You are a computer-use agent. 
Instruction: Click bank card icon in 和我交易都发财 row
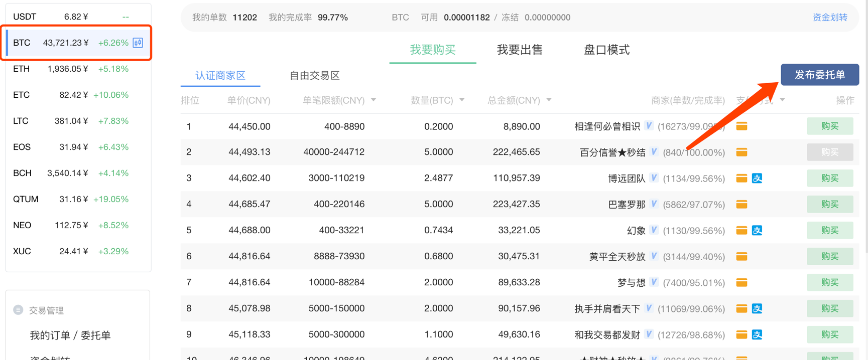point(741,334)
